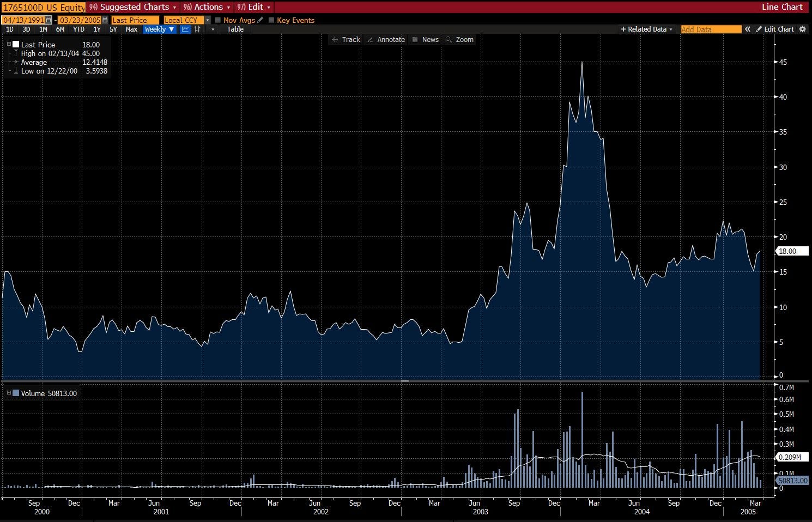
Task: Expand the Related Data dropdown
Action: (646, 29)
